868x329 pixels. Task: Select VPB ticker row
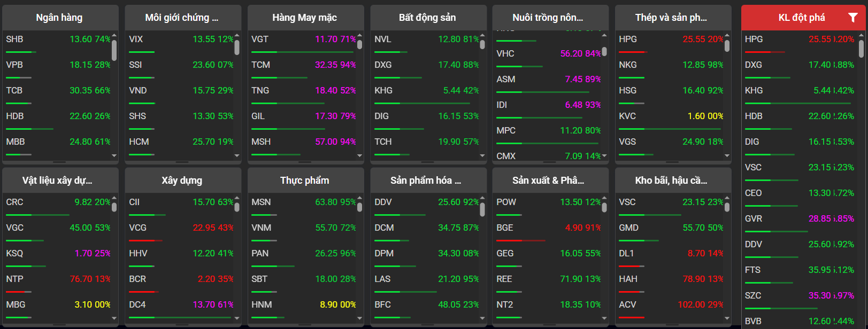coord(57,68)
